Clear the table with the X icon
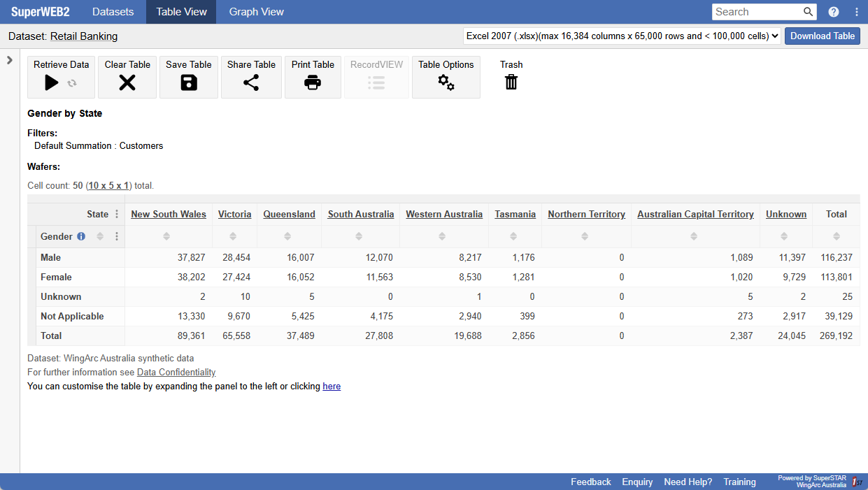This screenshot has width=868, height=490. [x=127, y=82]
